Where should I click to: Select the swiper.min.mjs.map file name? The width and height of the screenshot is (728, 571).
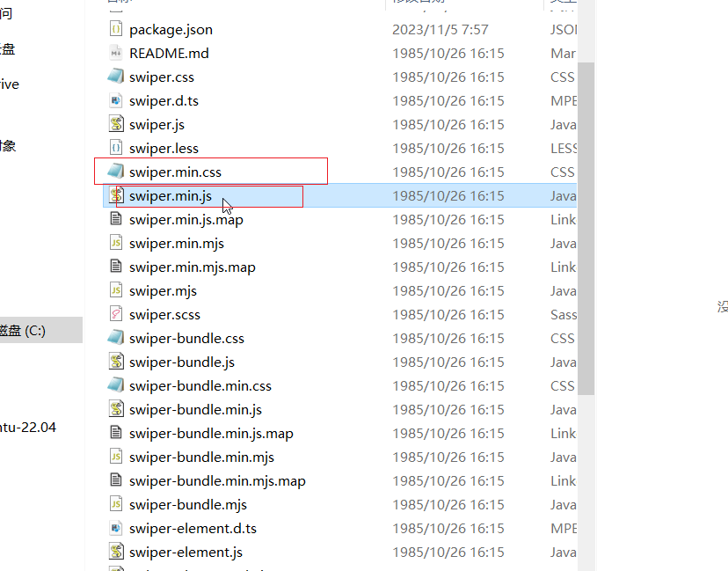coord(193,267)
